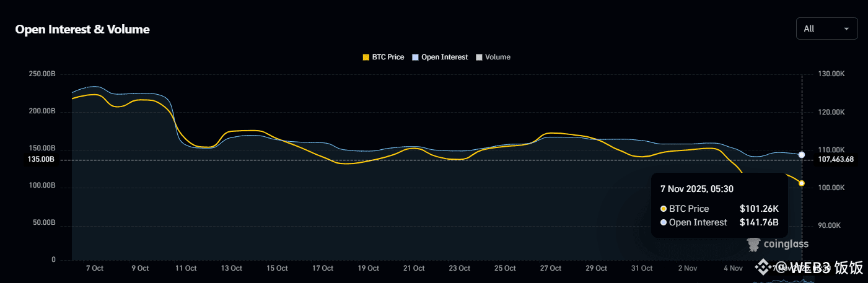868x283 pixels.
Task: Click the 17 Oct x-axis label
Action: tap(323, 268)
